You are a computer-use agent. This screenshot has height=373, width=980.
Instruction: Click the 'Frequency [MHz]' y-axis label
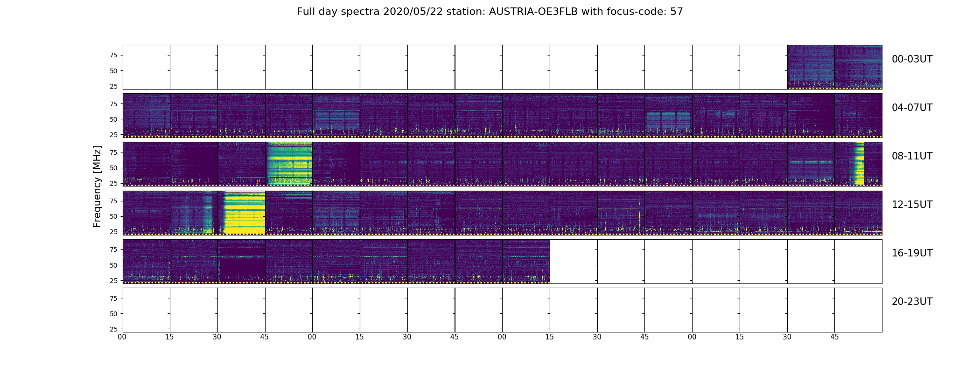97,186
